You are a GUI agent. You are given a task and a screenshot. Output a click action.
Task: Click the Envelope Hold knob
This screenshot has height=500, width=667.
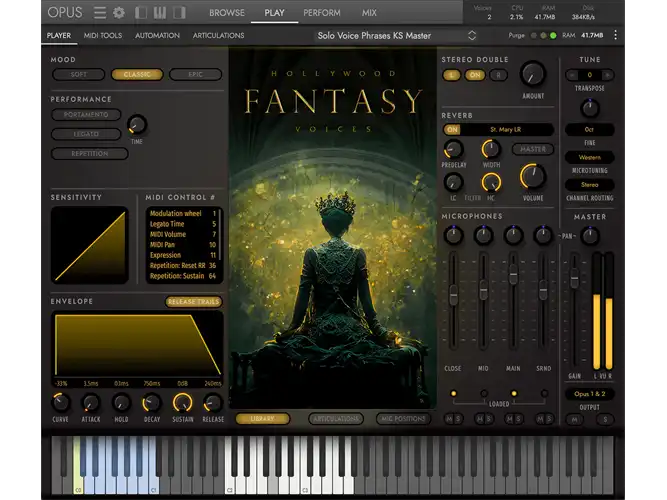[121, 403]
